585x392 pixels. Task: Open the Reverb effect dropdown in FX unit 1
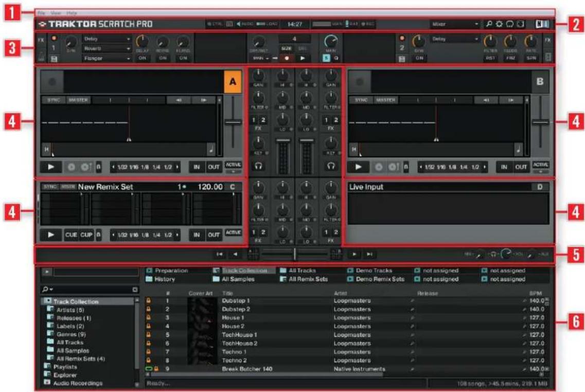pyautogui.click(x=107, y=48)
